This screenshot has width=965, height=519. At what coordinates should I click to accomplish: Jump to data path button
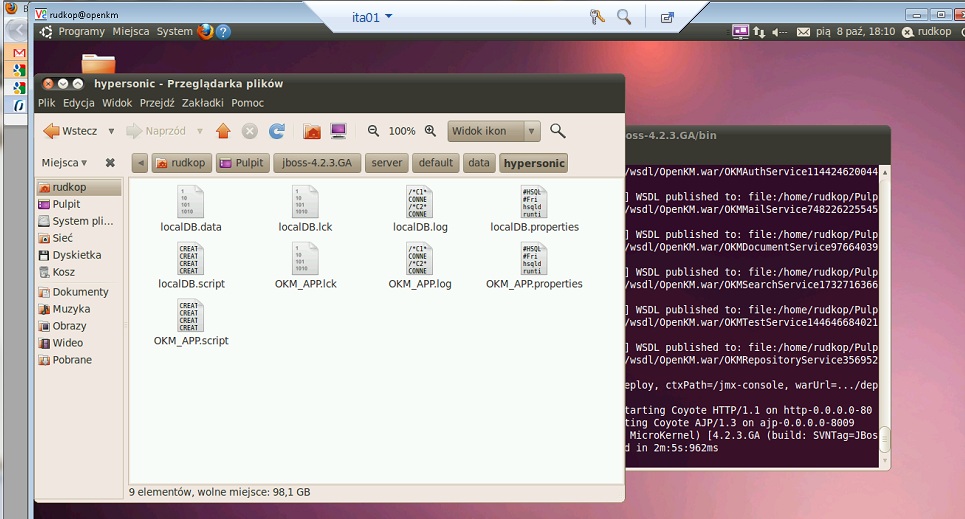point(479,163)
